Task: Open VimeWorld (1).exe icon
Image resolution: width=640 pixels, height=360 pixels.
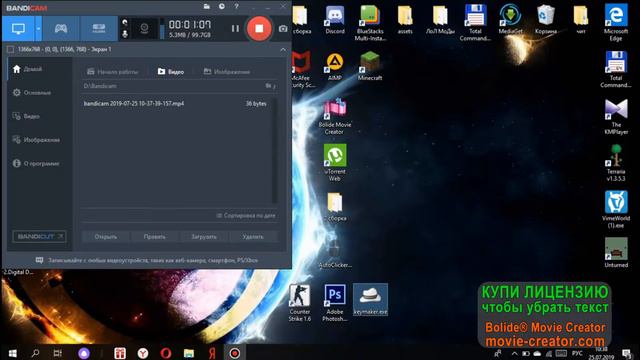Action: [616, 210]
